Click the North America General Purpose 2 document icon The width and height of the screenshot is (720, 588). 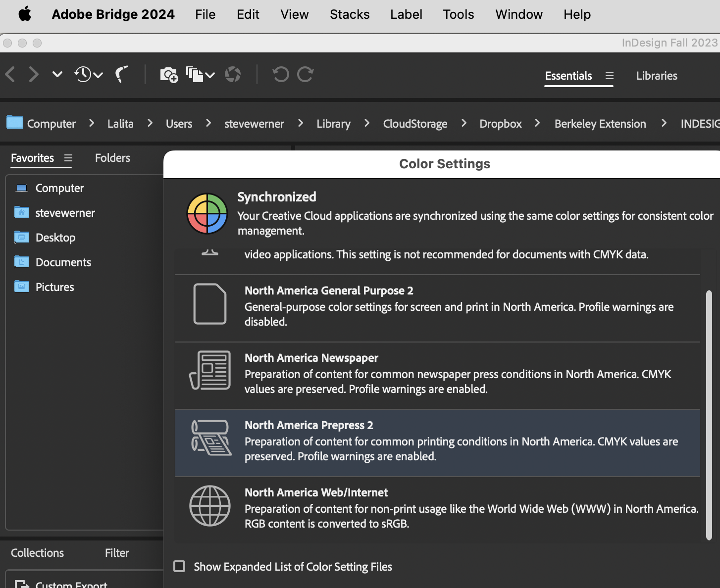(210, 304)
